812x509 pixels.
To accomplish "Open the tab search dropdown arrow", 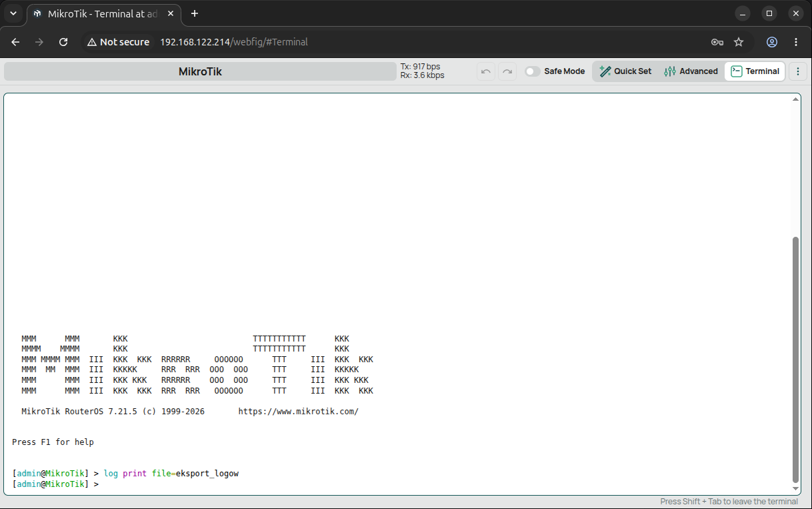I will [13, 13].
